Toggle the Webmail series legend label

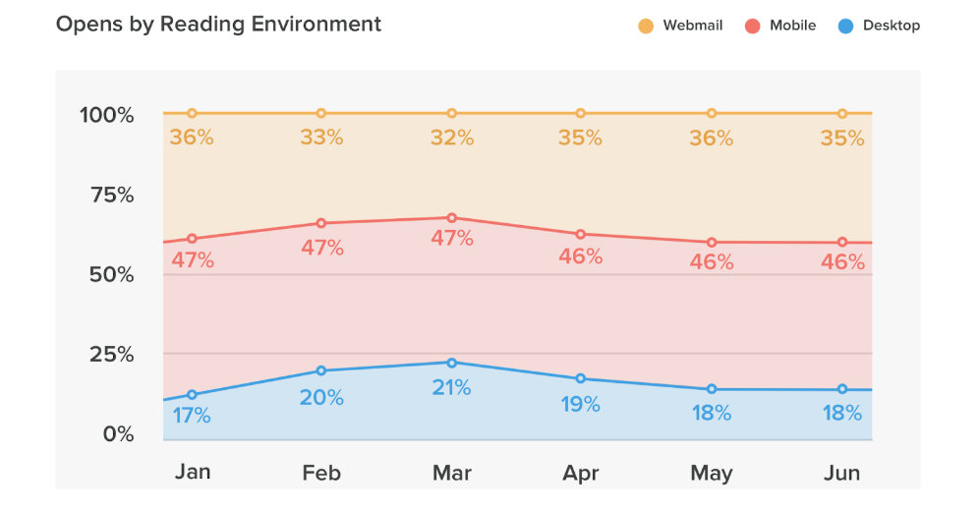pos(692,26)
